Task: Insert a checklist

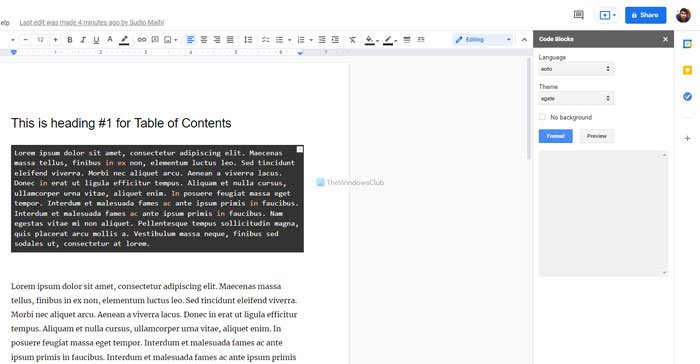Action: tap(266, 40)
